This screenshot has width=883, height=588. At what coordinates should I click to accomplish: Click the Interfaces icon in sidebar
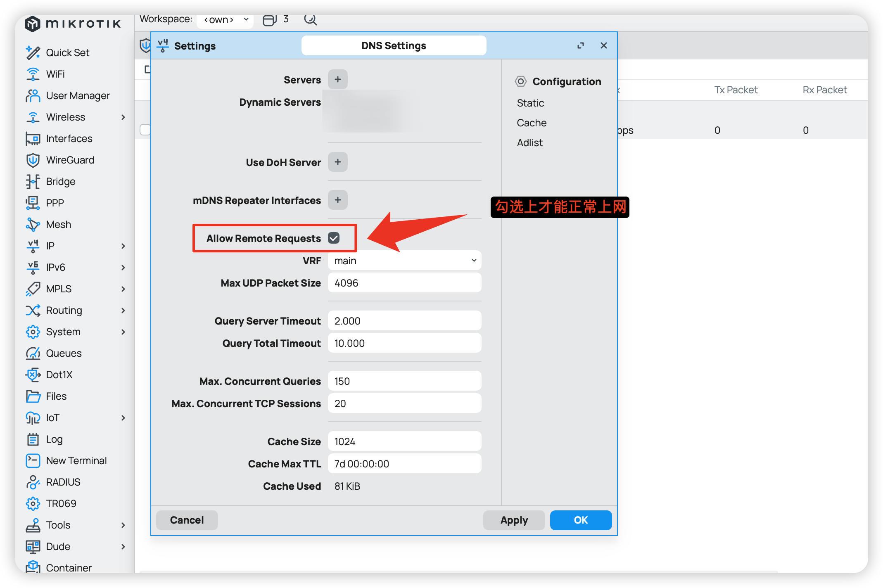click(33, 138)
